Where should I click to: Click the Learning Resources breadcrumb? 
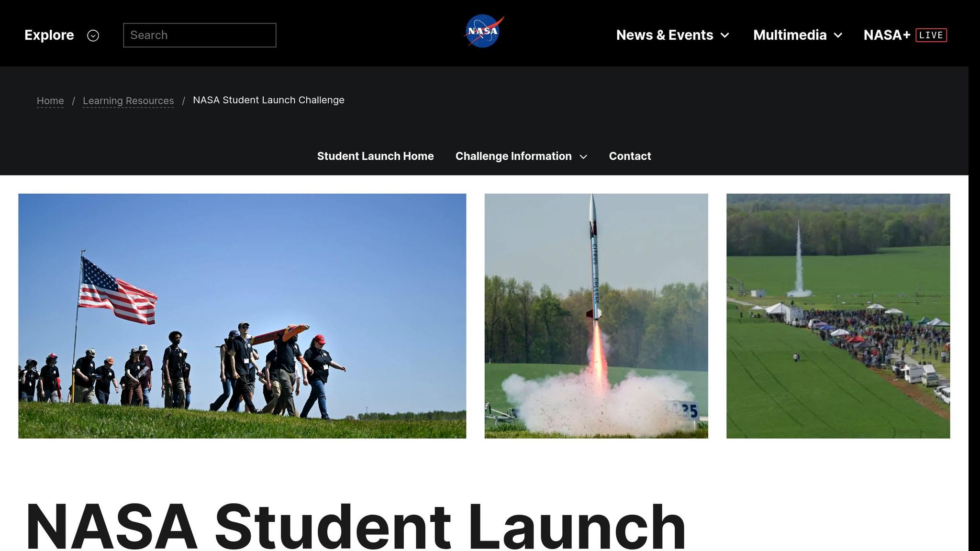(x=128, y=100)
